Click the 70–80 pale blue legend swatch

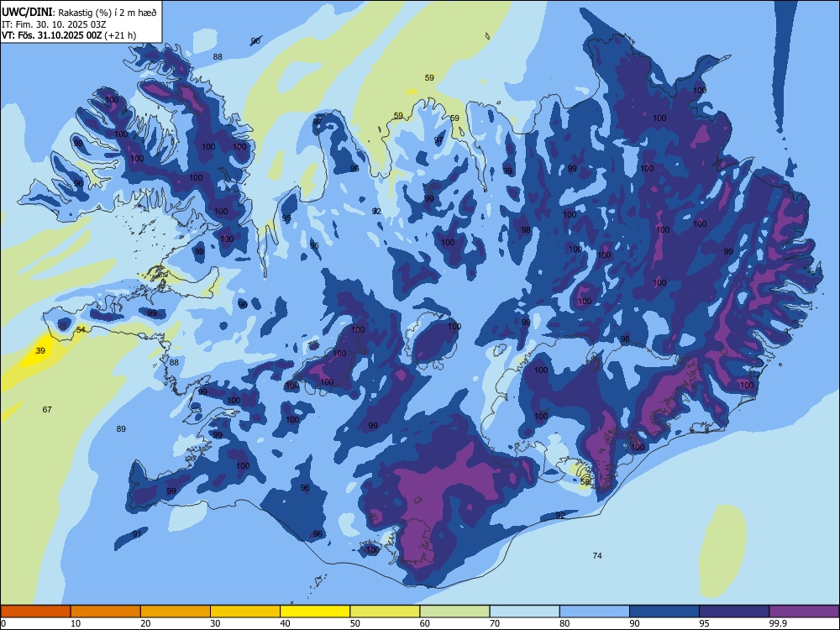(x=525, y=612)
